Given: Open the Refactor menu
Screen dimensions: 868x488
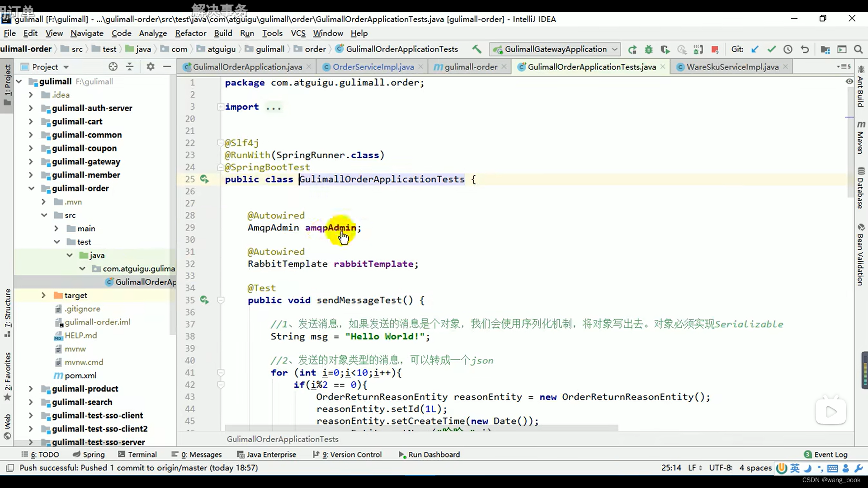Looking at the screenshot, I should click(191, 33).
